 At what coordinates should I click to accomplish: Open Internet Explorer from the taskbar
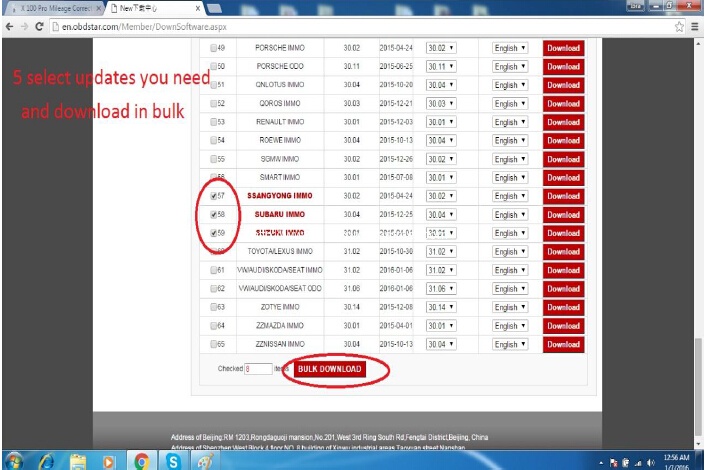(46, 461)
